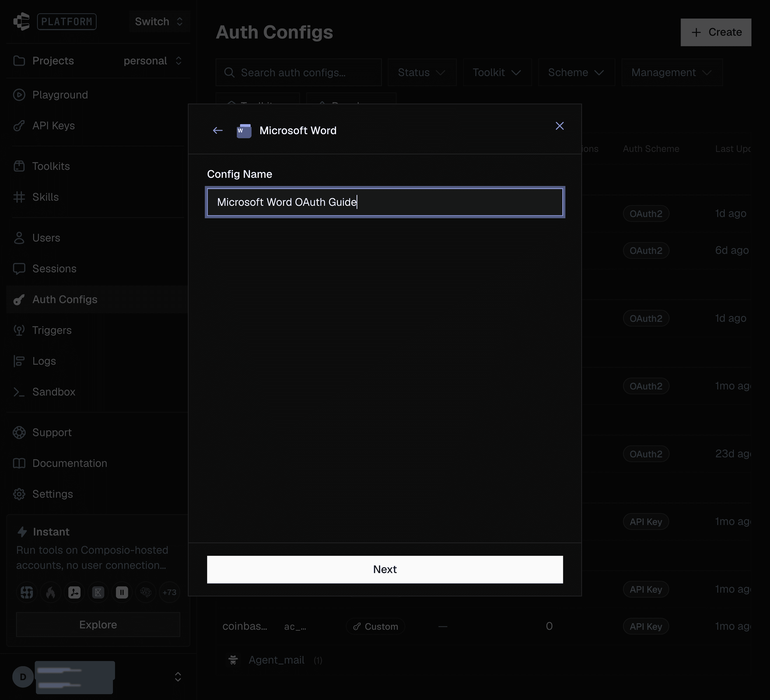Click the Support lifebuoy icon

pos(19,432)
